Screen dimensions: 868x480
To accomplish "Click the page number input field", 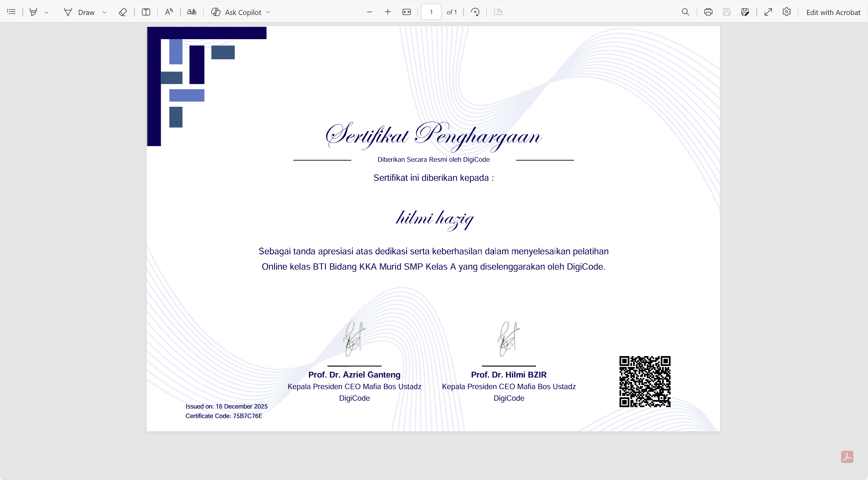I will [431, 12].
